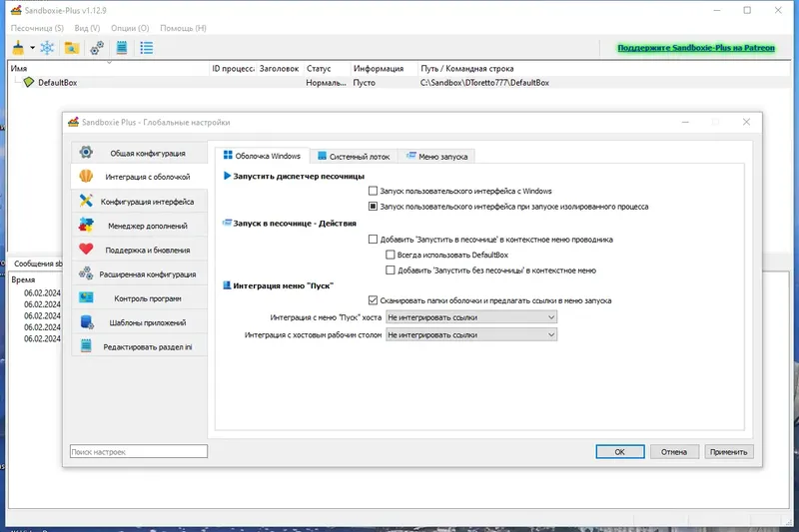Click the list view icon in main toolbar

[x=147, y=48]
